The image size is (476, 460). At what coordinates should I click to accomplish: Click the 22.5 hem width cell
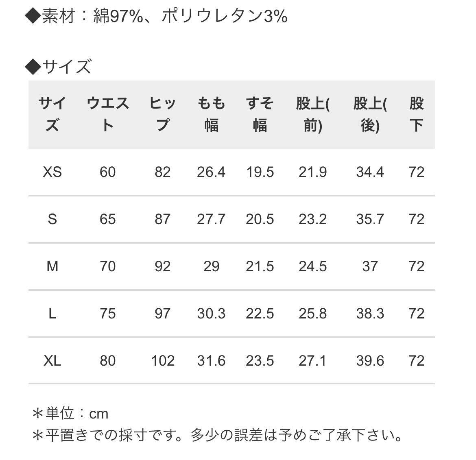[260, 314]
